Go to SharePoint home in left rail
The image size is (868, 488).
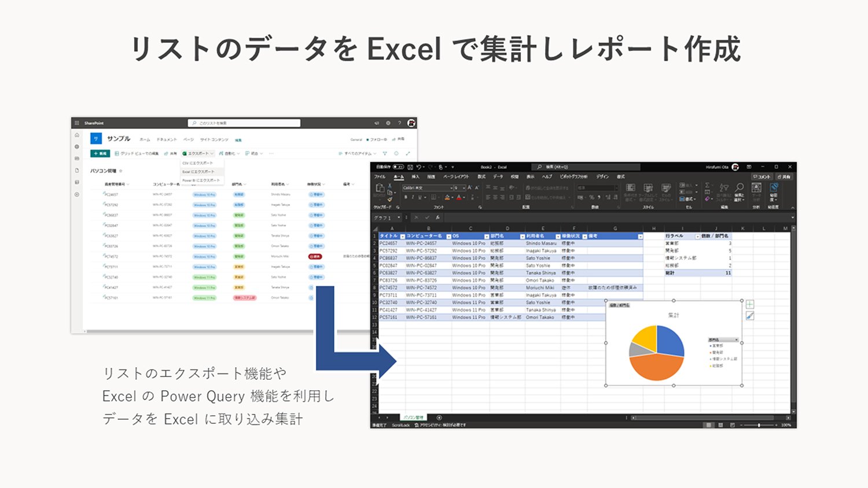77,135
